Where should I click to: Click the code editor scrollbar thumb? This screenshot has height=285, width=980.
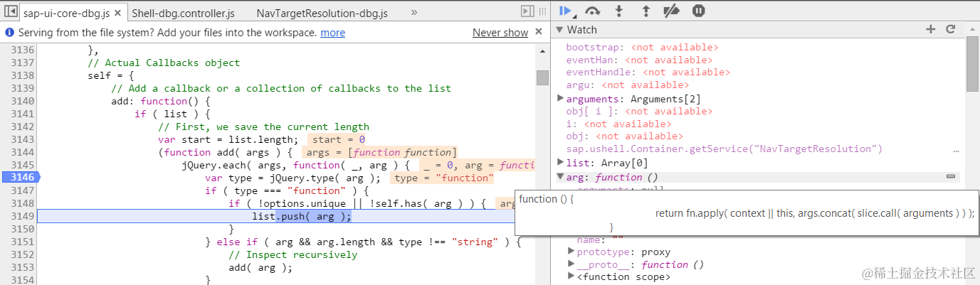(542, 77)
